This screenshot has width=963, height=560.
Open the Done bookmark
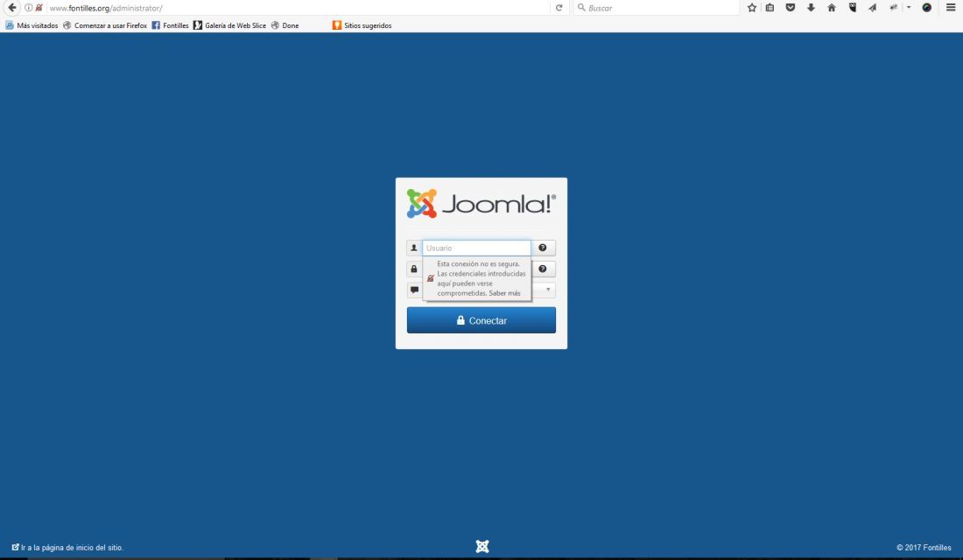pyautogui.click(x=285, y=25)
